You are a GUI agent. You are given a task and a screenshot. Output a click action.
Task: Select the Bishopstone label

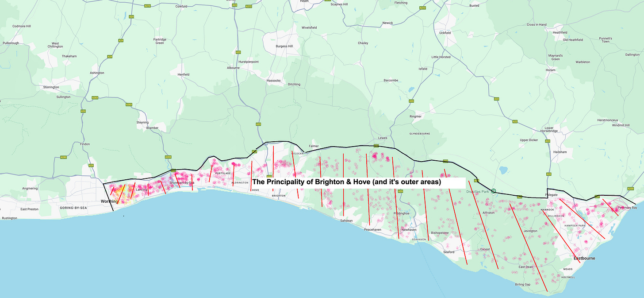tap(440, 232)
